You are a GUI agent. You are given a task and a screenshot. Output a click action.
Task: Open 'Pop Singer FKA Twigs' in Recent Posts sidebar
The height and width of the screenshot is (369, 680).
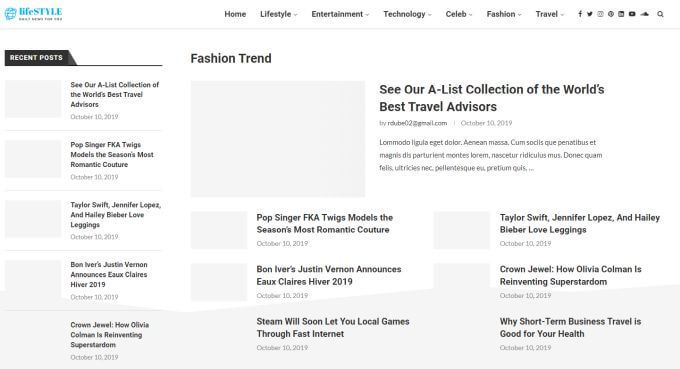pos(112,154)
